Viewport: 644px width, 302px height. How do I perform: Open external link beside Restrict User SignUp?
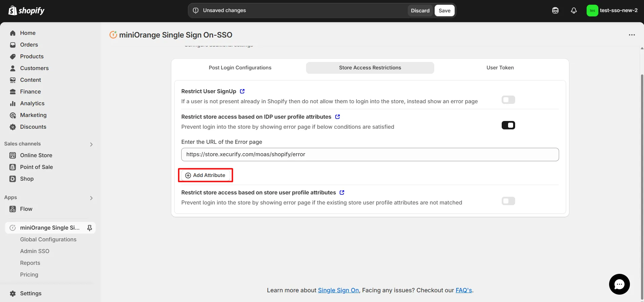[x=242, y=91]
